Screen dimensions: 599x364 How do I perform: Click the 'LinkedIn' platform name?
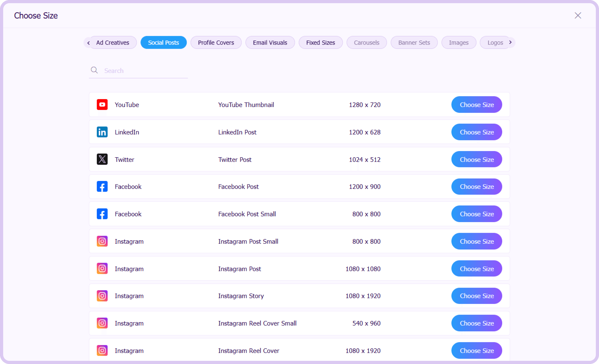127,132
